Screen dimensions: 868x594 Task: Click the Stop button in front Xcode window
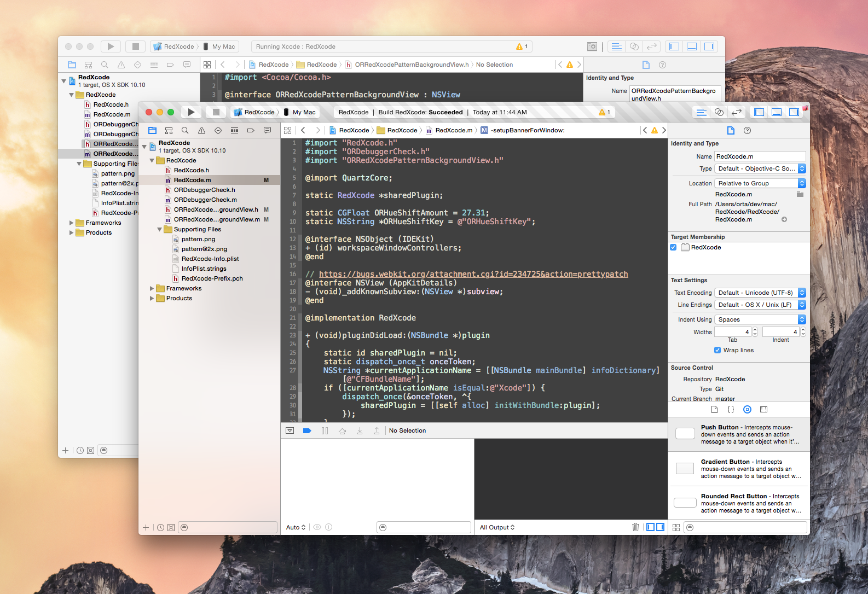tap(216, 112)
